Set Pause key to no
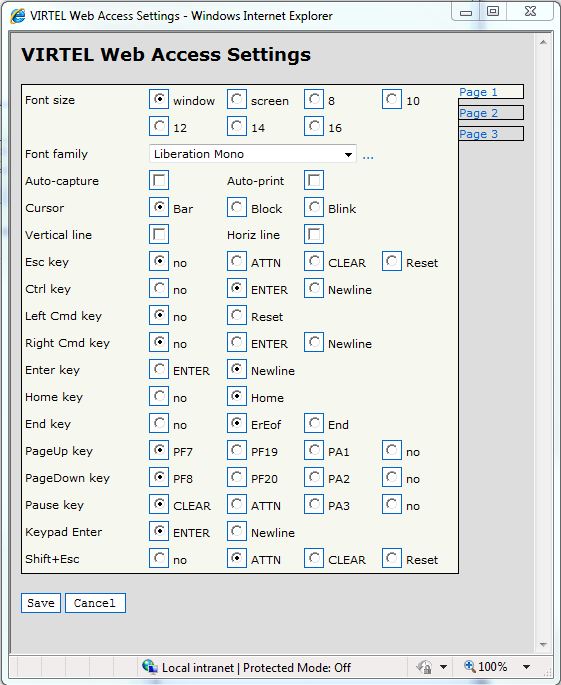 tap(391, 505)
